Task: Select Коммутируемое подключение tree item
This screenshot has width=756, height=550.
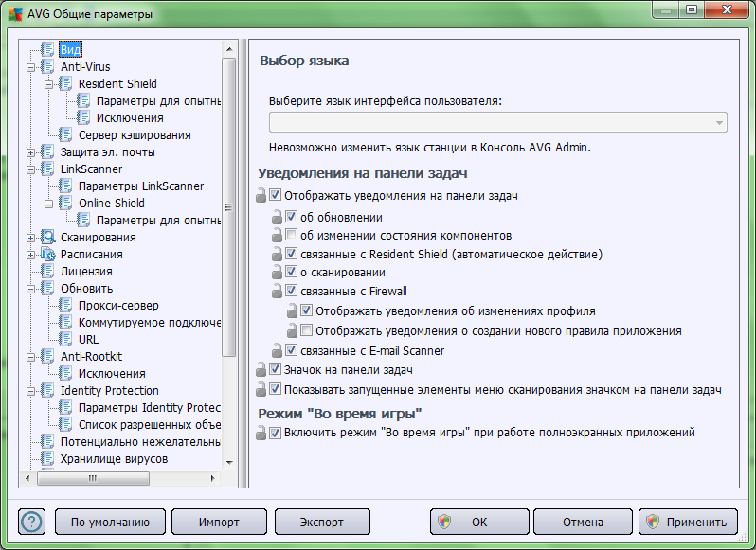Action: coord(150,322)
